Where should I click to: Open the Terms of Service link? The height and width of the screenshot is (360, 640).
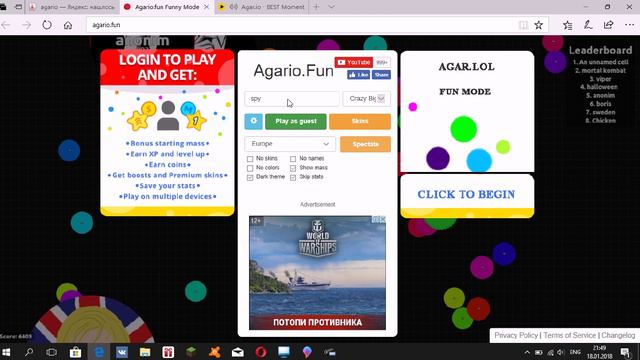point(569,336)
